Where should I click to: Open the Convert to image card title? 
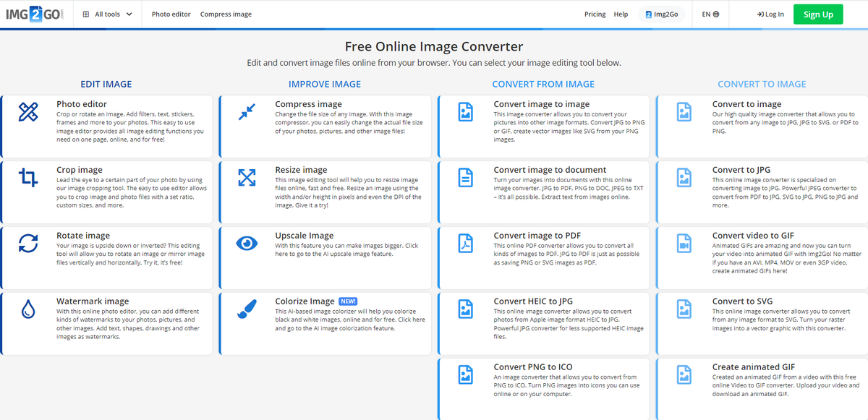(746, 104)
